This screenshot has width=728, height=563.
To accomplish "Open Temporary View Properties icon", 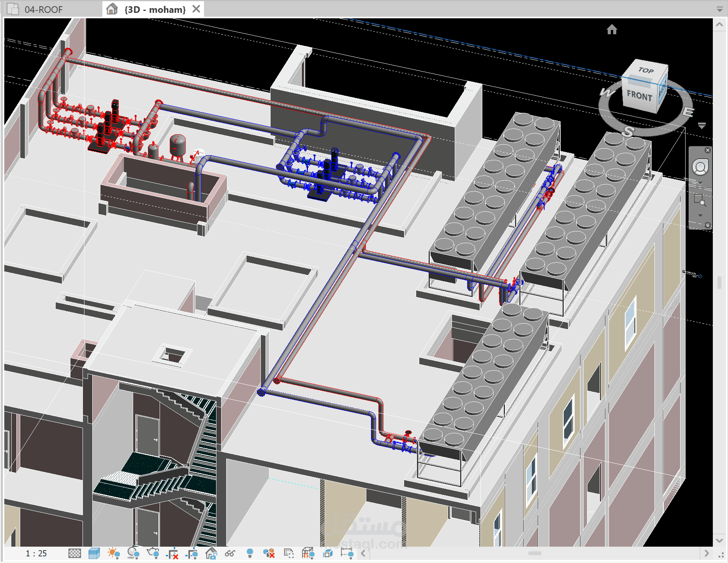I will coord(288,553).
